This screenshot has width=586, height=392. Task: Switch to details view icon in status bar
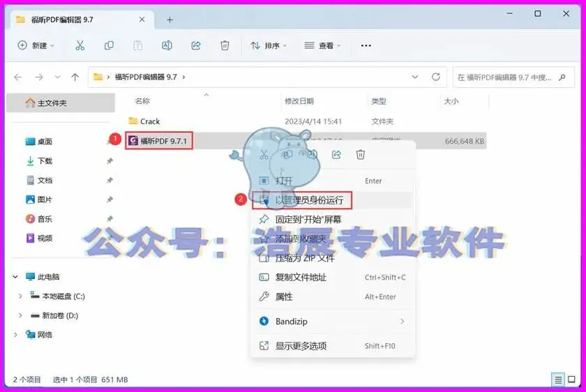click(558, 380)
